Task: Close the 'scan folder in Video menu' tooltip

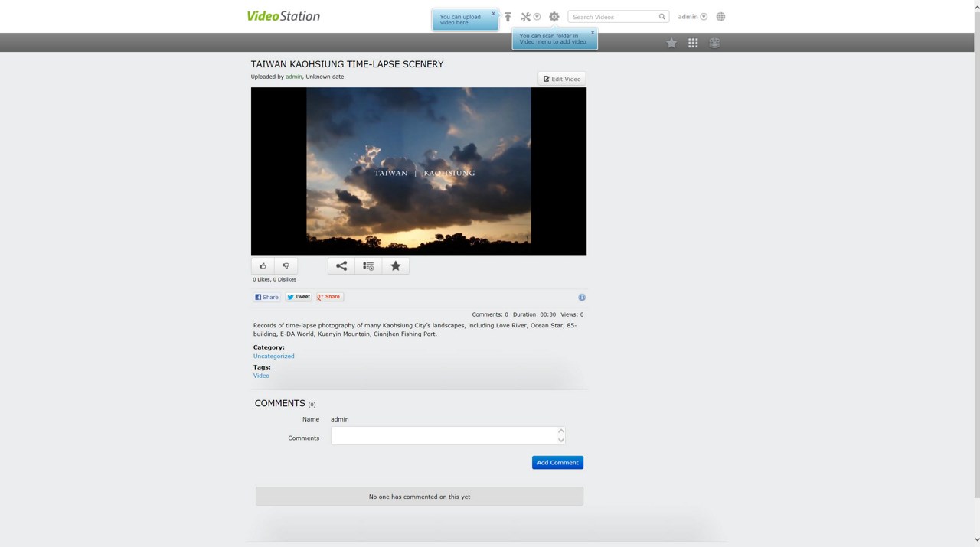Action: tap(592, 33)
